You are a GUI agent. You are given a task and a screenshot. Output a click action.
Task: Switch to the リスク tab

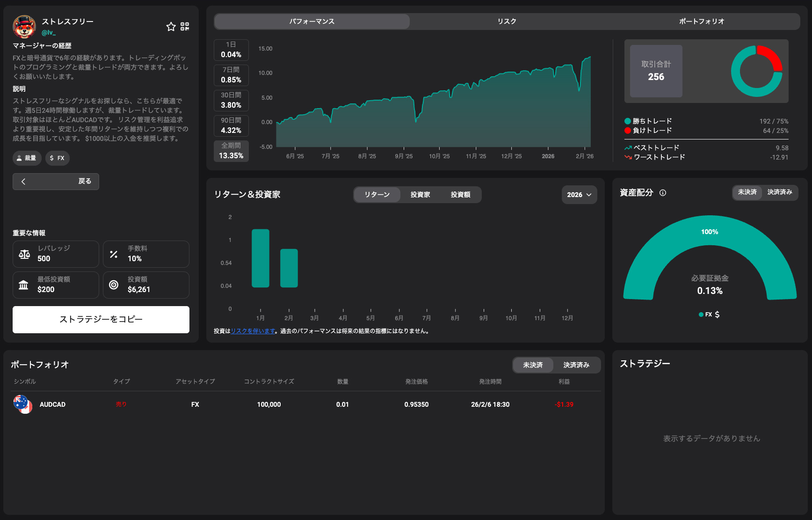click(x=507, y=22)
